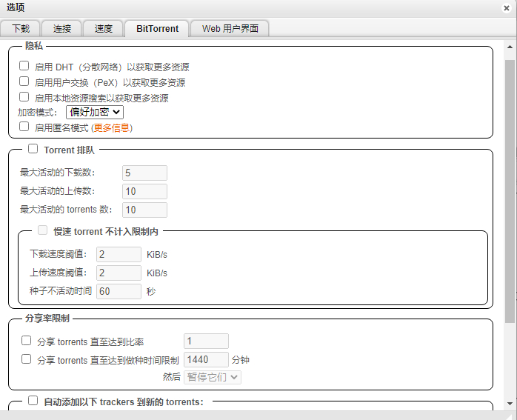517x420 pixels.
Task: Enable Torrent 排队 checkbox
Action: coord(33,149)
